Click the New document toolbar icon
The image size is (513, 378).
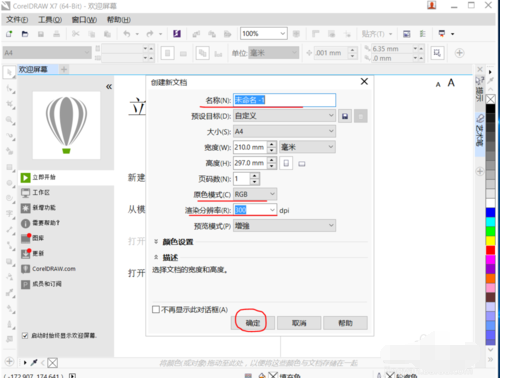pos(9,34)
